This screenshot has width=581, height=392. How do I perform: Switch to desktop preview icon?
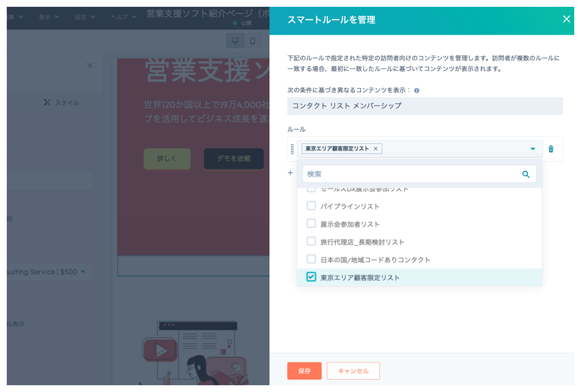235,41
